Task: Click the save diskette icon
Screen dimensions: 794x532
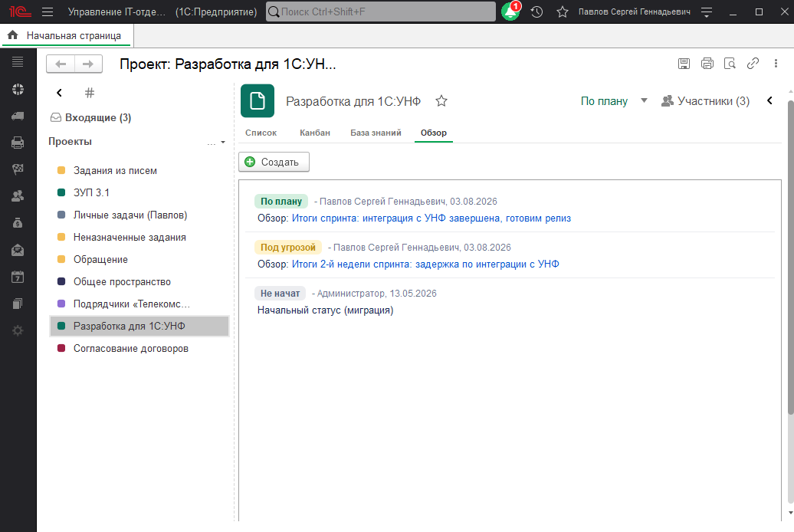Action: [x=684, y=64]
